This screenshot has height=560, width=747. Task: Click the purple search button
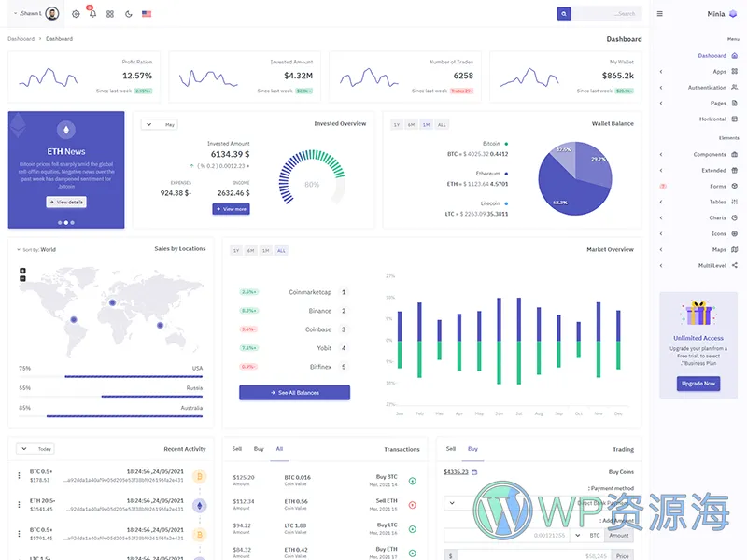(x=563, y=13)
